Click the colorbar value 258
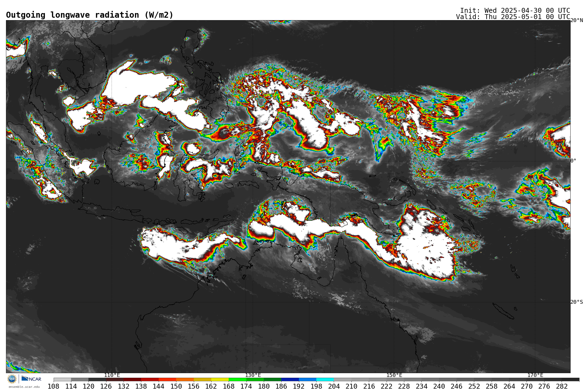 pos(492,386)
